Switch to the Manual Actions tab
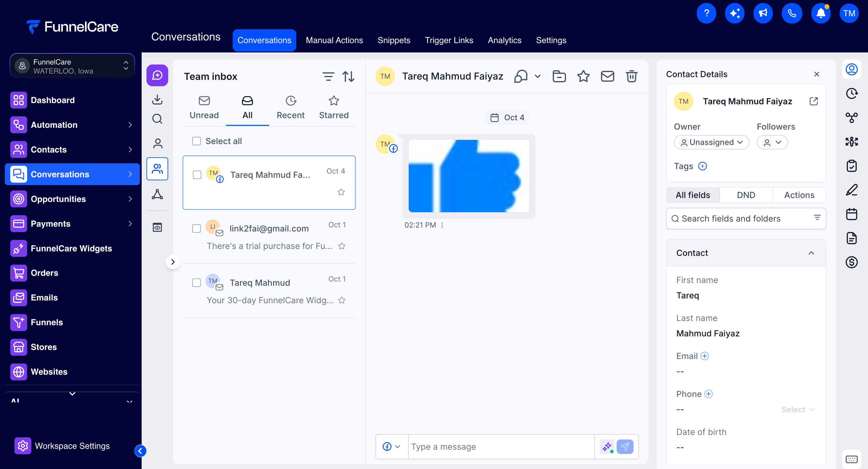Screen dimensions: 868x469 [x=334, y=40]
